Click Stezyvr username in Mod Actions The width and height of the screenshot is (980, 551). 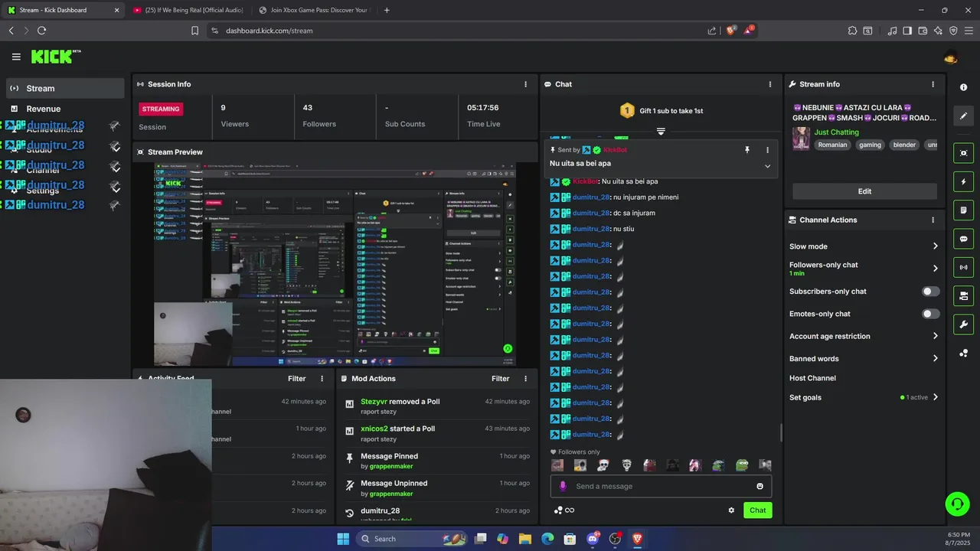point(374,402)
